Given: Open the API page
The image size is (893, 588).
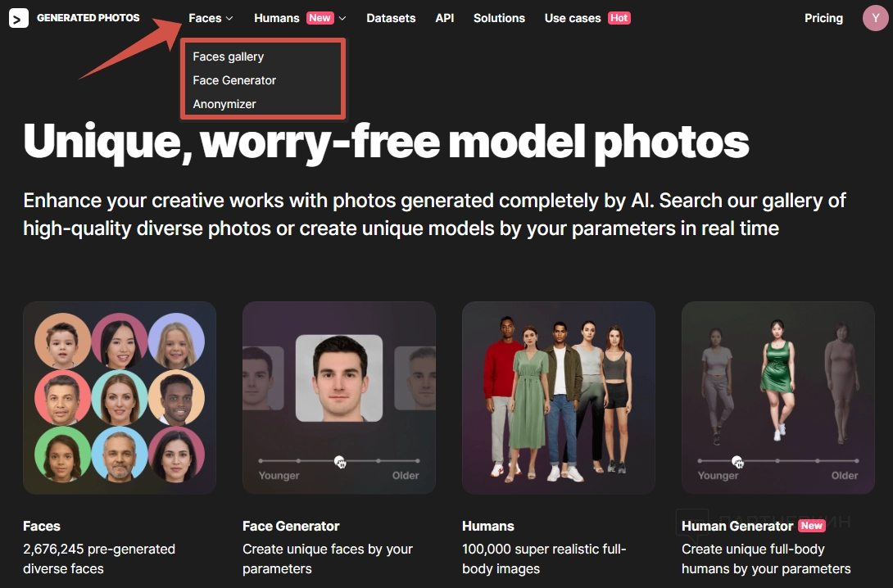Looking at the screenshot, I should (445, 18).
